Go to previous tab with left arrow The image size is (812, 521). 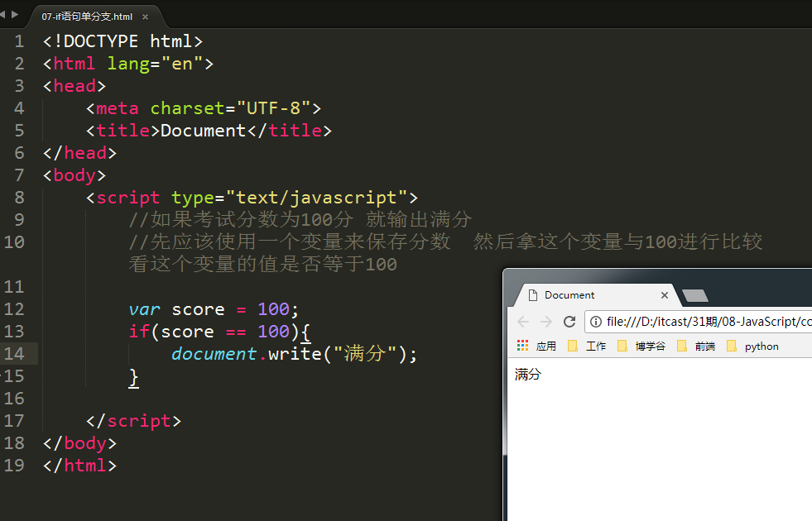click(2, 15)
